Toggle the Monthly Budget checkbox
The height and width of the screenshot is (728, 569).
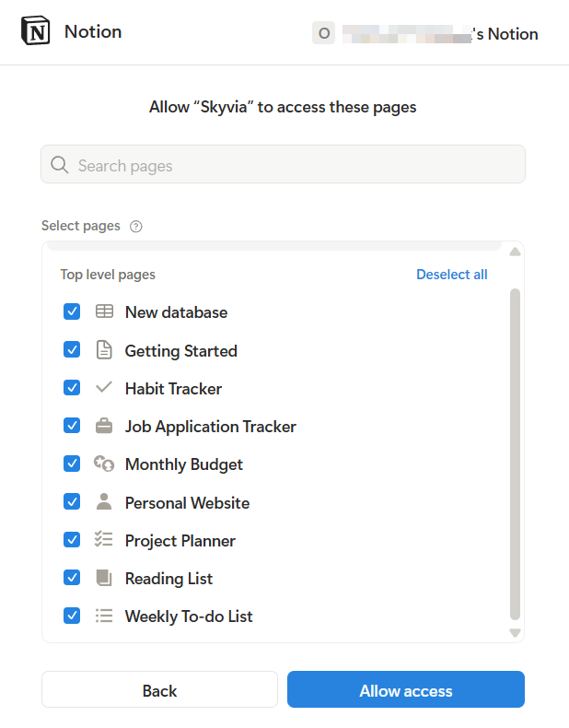pos(72,464)
